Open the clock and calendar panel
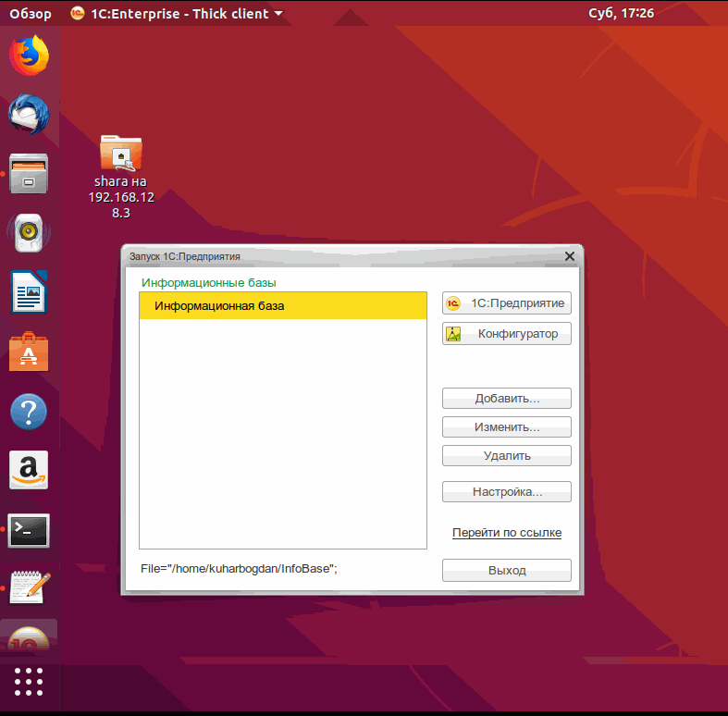Screen dimensions: 728x716 [x=621, y=14]
